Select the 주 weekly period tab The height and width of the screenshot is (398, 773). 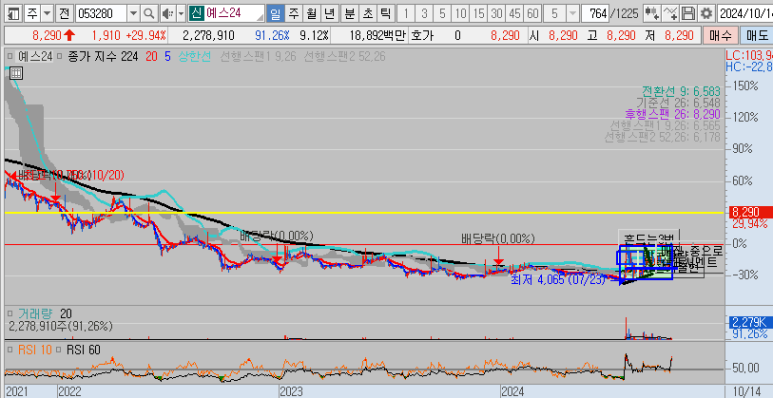pos(294,13)
